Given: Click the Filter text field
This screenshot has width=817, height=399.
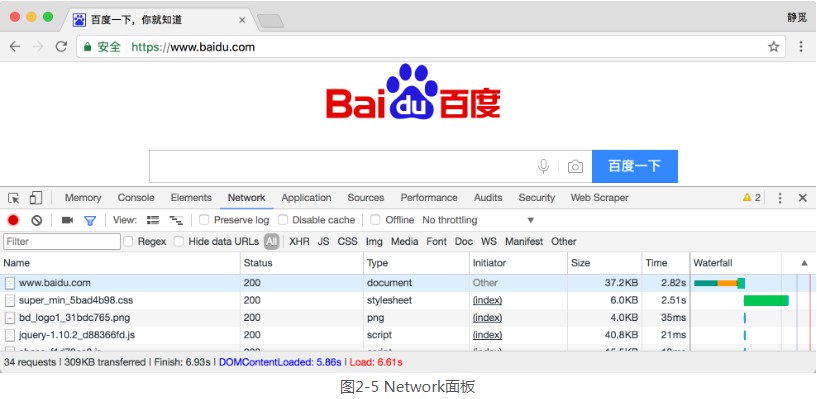Looking at the screenshot, I should point(62,242).
